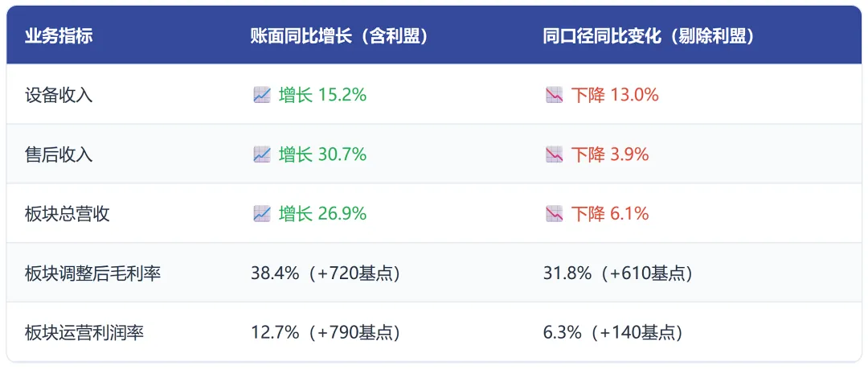Click the red 下降 13.0% text
The height and width of the screenshot is (370, 868).
point(615,95)
